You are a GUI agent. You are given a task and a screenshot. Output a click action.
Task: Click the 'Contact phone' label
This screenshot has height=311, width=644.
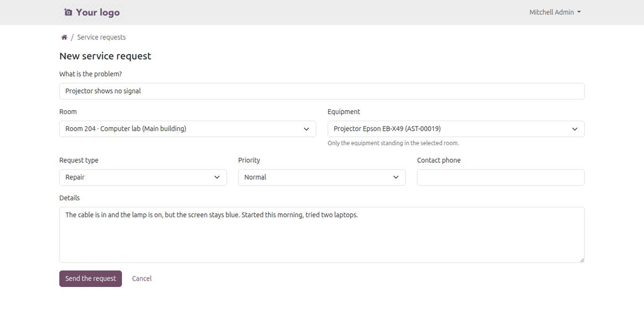tap(439, 160)
